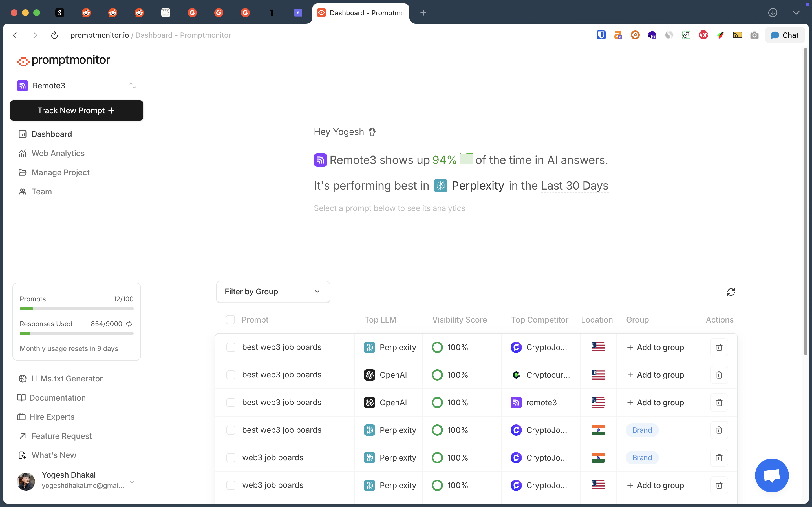Open the Filter by Group dropdown
This screenshot has width=812, height=507.
click(x=273, y=292)
